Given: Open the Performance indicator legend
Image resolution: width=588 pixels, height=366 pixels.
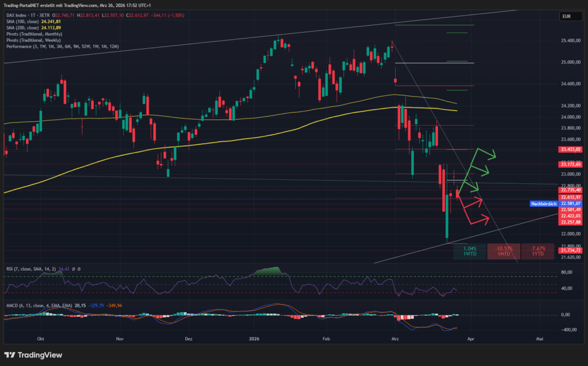Looking at the screenshot, I should coord(62,46).
